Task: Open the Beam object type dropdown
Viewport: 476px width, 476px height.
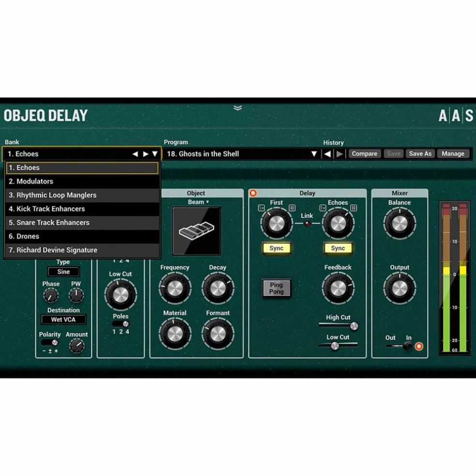Action: tap(198, 202)
